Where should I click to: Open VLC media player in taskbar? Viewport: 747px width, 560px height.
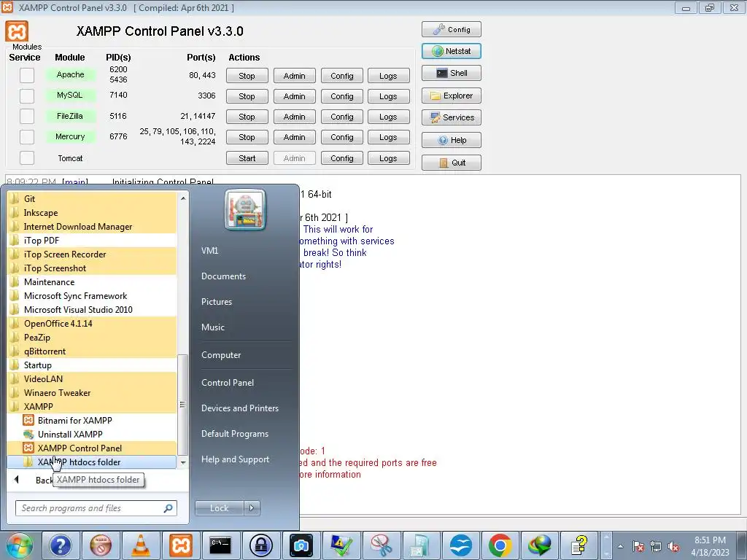pyautogui.click(x=141, y=545)
